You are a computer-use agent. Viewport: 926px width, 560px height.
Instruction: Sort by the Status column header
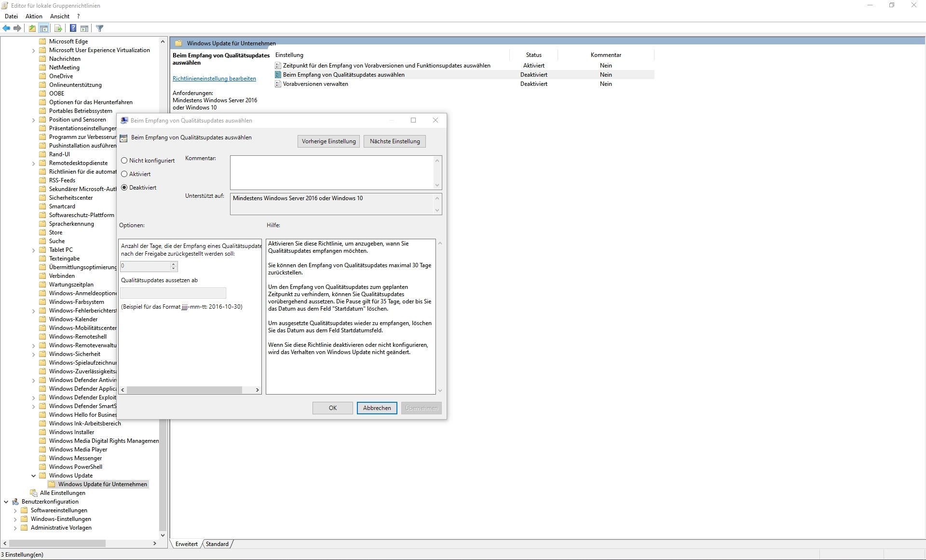tap(534, 55)
